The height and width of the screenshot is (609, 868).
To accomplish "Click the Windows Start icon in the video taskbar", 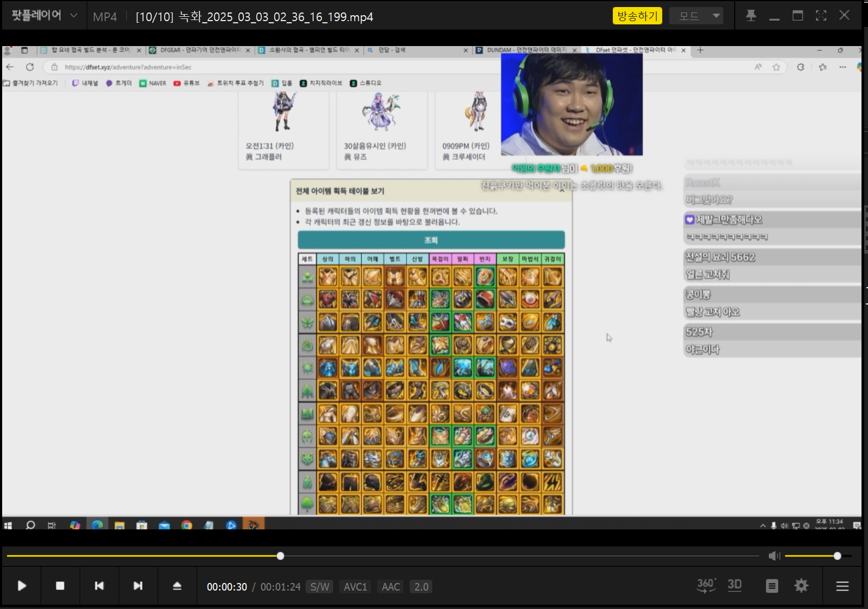I will click(8, 525).
